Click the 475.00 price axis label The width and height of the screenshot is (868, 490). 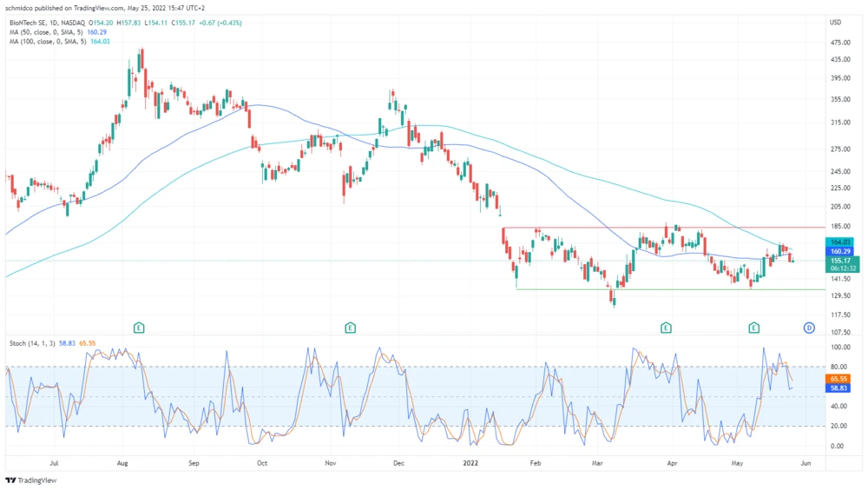[x=840, y=43]
